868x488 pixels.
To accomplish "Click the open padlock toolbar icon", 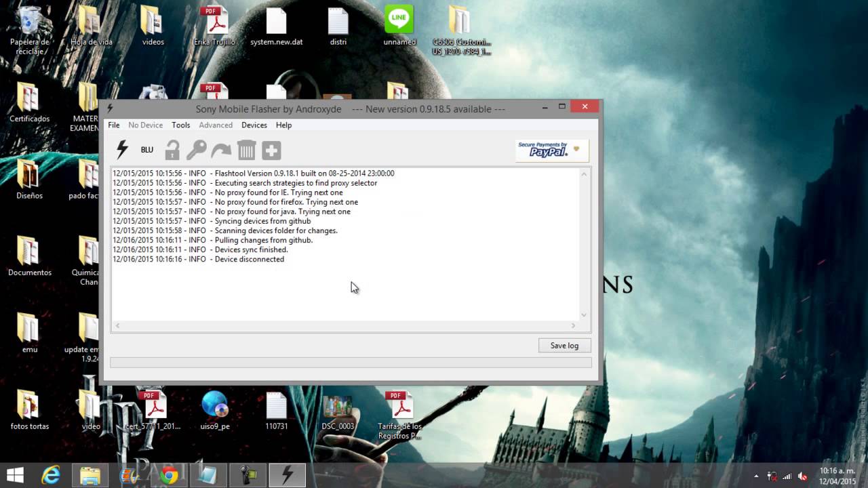I will [172, 150].
